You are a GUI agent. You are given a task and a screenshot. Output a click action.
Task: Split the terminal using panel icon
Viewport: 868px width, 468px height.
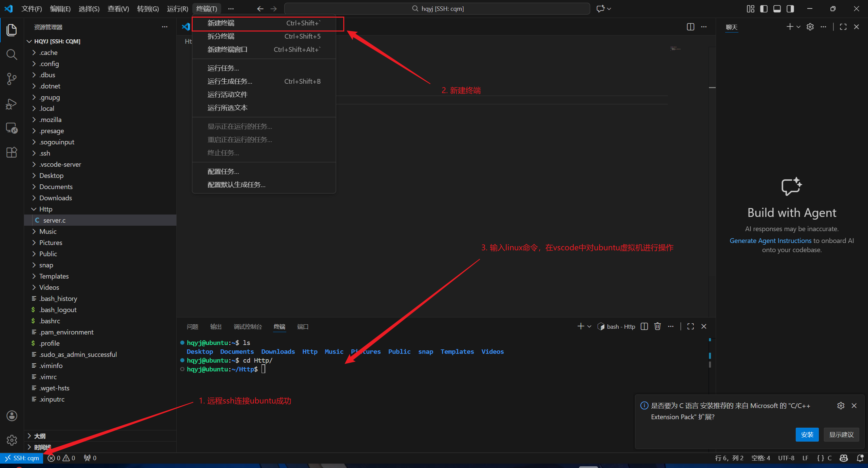point(644,326)
